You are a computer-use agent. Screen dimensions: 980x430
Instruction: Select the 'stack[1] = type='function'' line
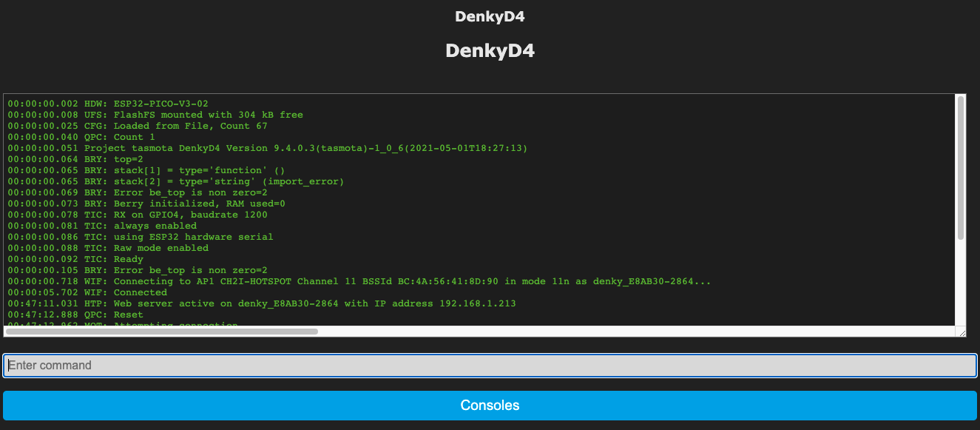(x=146, y=170)
